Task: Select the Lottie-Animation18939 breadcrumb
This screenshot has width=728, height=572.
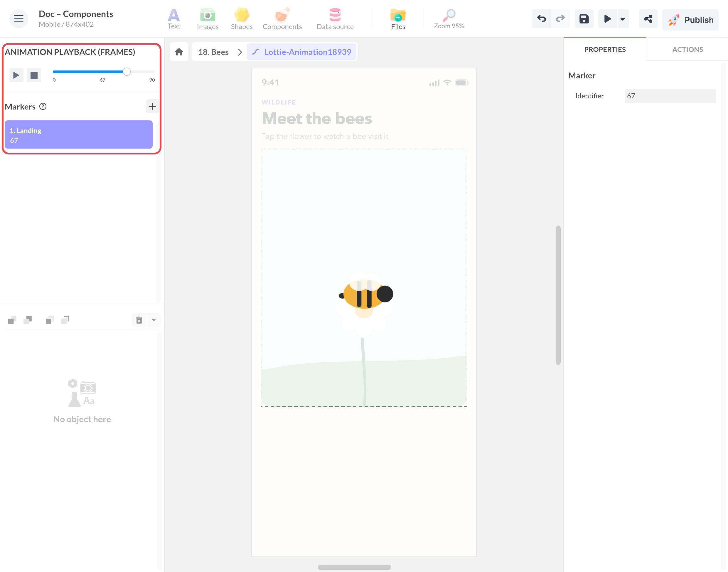Action: pyautogui.click(x=301, y=52)
